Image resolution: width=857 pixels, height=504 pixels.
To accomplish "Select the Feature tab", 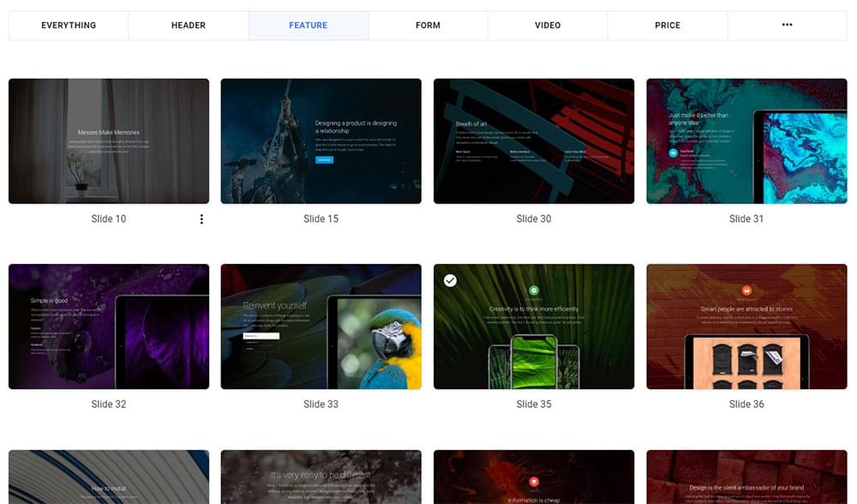I will [x=309, y=25].
